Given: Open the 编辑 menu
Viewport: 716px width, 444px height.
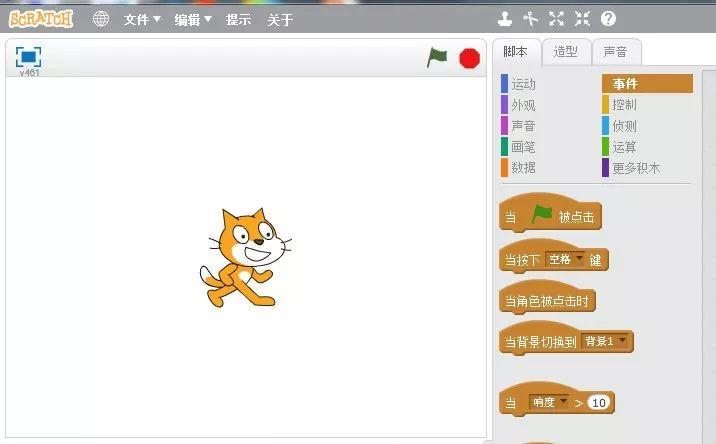Looking at the screenshot, I should pyautogui.click(x=193, y=20).
